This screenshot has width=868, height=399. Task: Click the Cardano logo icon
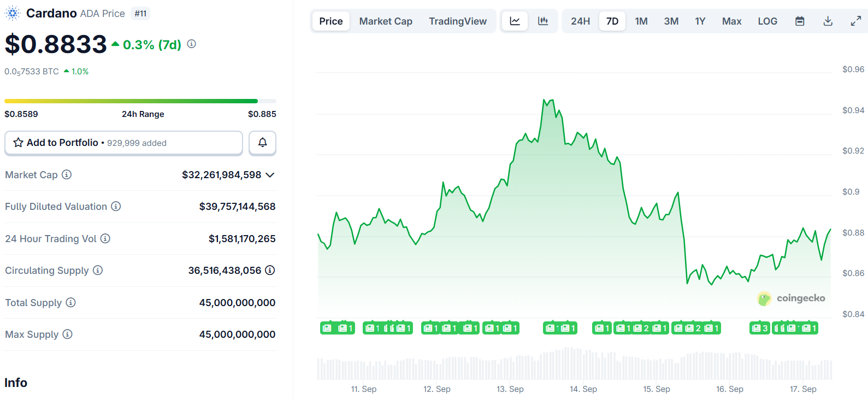point(12,13)
